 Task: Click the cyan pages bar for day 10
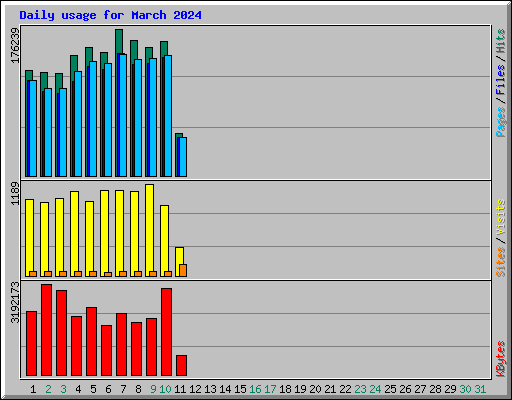pos(168,116)
